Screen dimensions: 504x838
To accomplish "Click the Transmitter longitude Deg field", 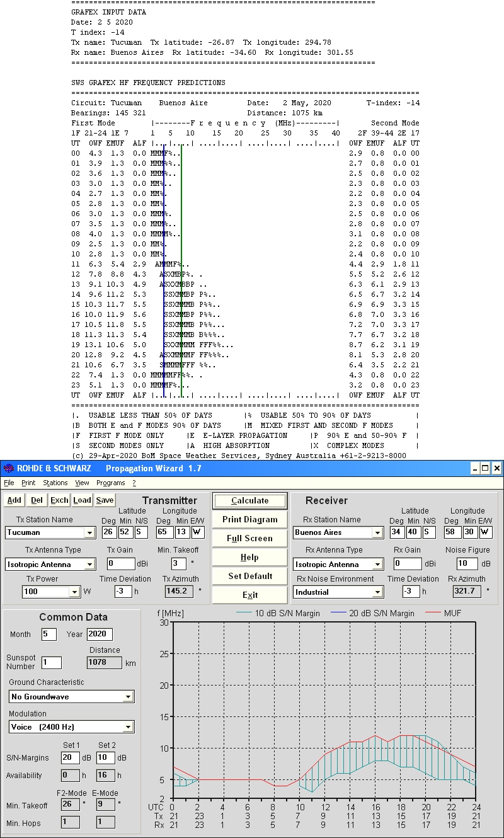I will click(164, 532).
